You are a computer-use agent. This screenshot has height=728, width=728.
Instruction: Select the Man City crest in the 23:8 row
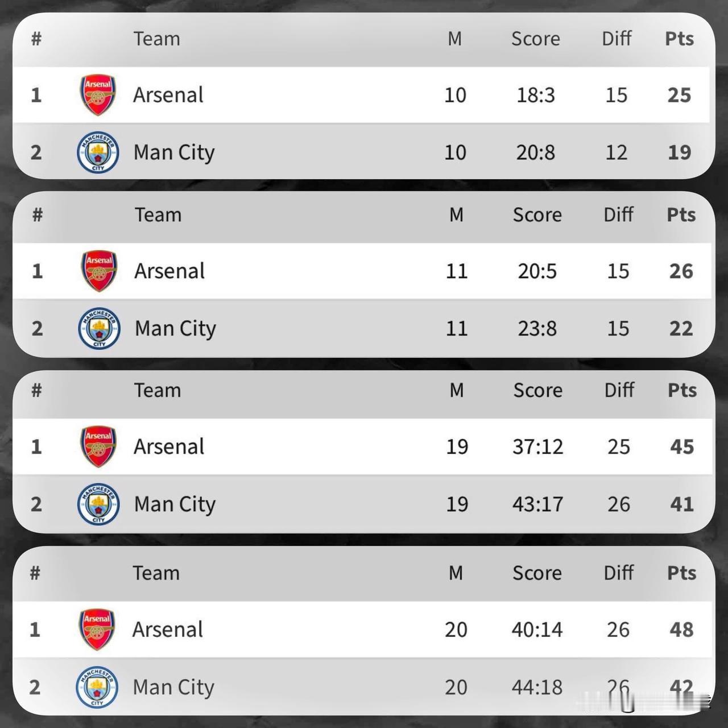tap(99, 328)
